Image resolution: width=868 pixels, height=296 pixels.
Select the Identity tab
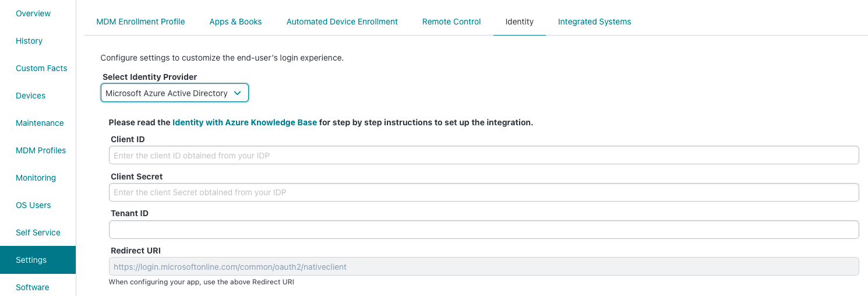pos(520,22)
